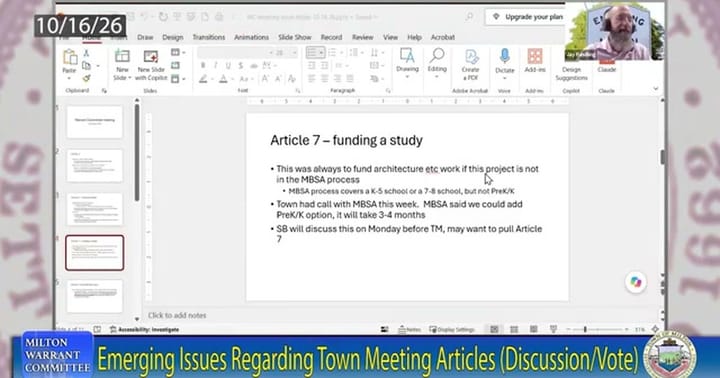Click Clear All Formatting icon
This screenshot has width=720, height=378.
coord(292,79)
